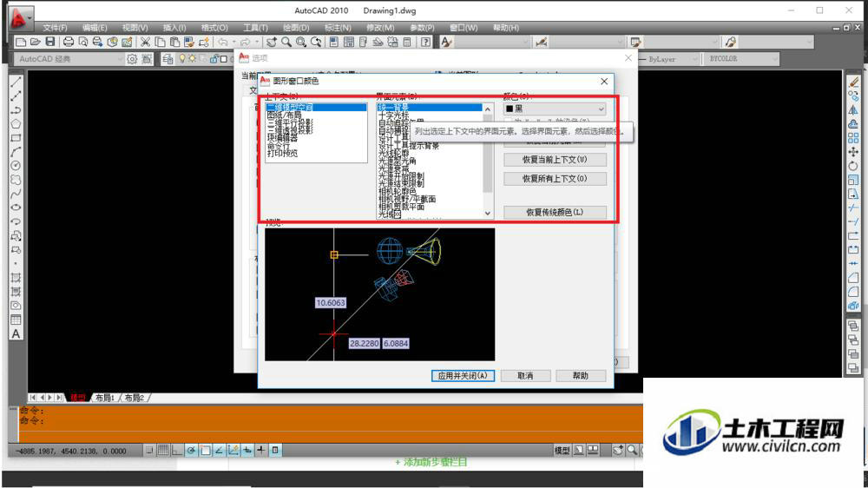Select the Table draw tool
Screen dimensions: 868x488
16,320
